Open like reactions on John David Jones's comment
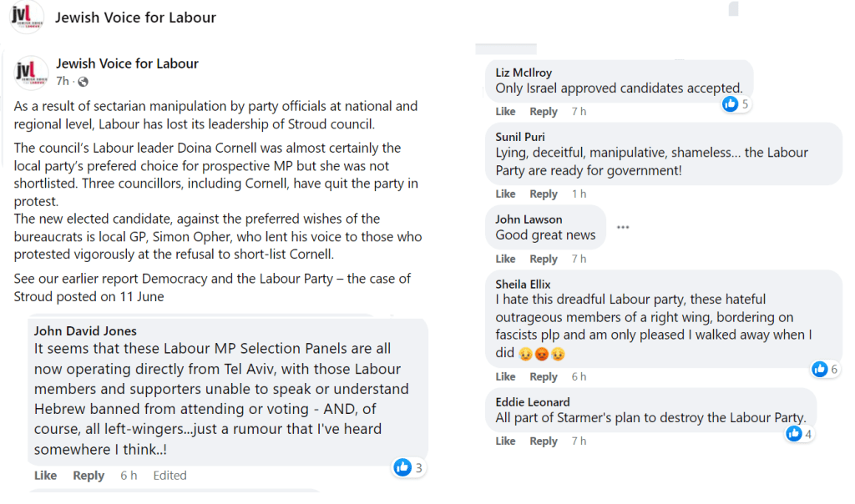The image size is (855, 504). tap(408, 467)
